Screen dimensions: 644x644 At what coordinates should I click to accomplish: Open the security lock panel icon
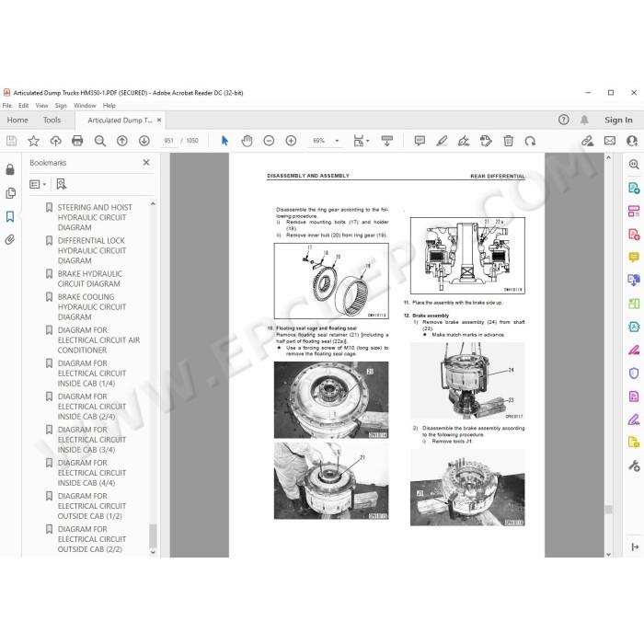10,169
